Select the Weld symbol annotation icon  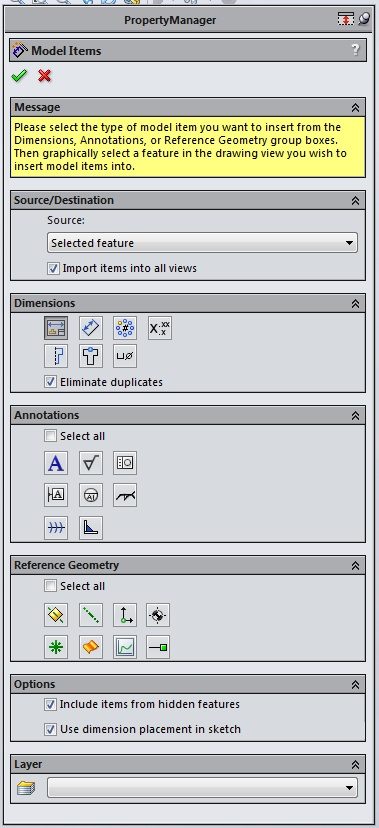(125, 495)
